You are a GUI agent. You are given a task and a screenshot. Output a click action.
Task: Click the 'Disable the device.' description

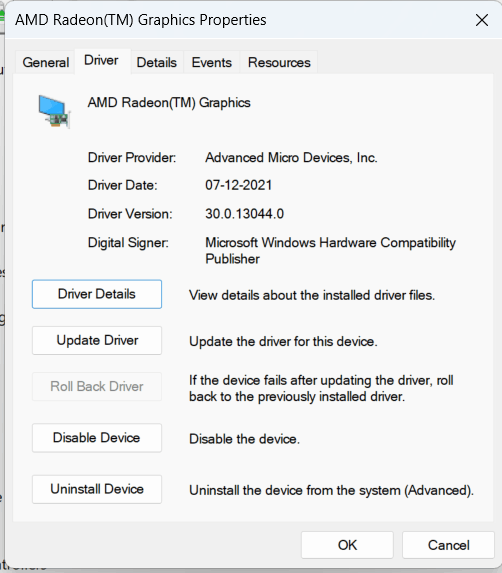(244, 439)
